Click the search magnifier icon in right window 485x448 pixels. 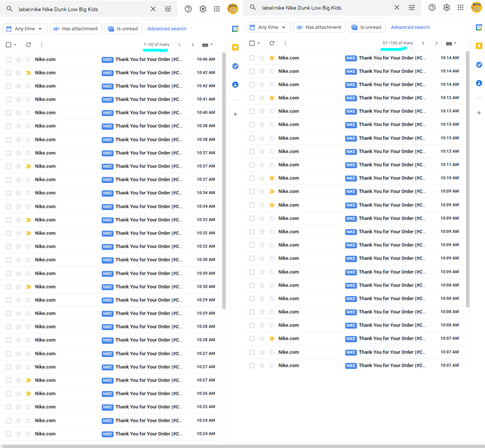point(253,7)
